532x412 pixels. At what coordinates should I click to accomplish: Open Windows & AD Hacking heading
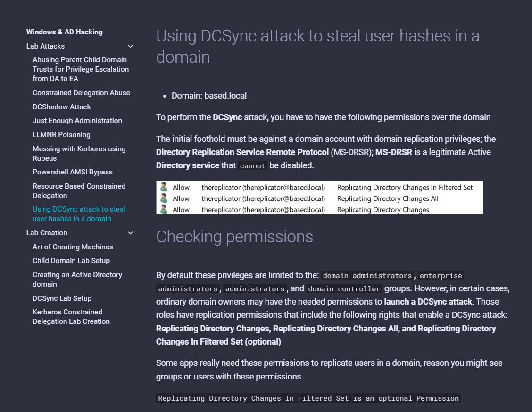pos(65,32)
